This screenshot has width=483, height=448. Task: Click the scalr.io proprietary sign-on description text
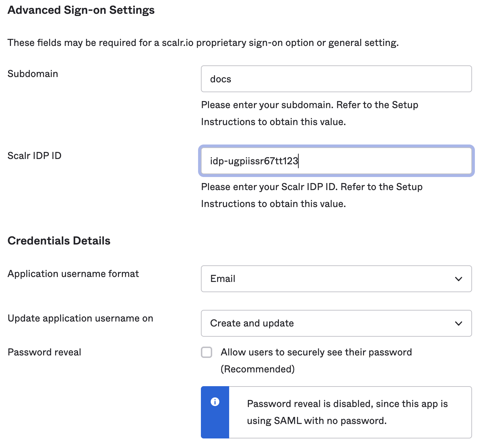(203, 43)
